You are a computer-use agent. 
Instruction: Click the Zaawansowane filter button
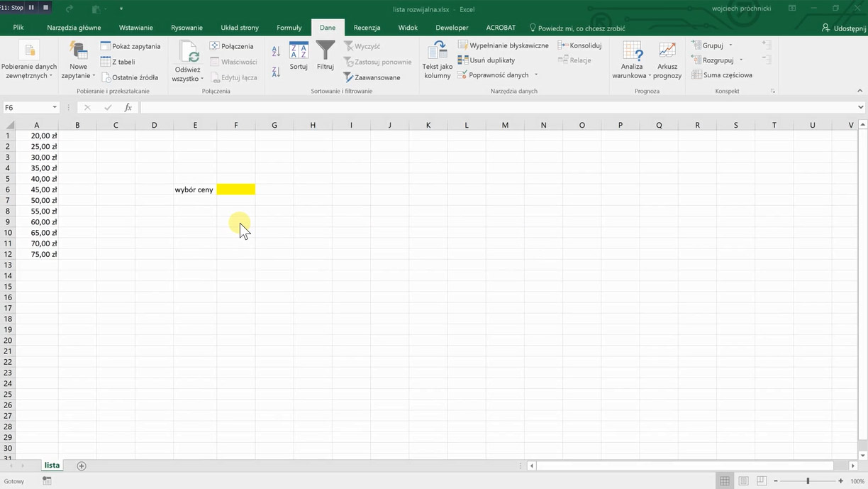pyautogui.click(x=372, y=77)
